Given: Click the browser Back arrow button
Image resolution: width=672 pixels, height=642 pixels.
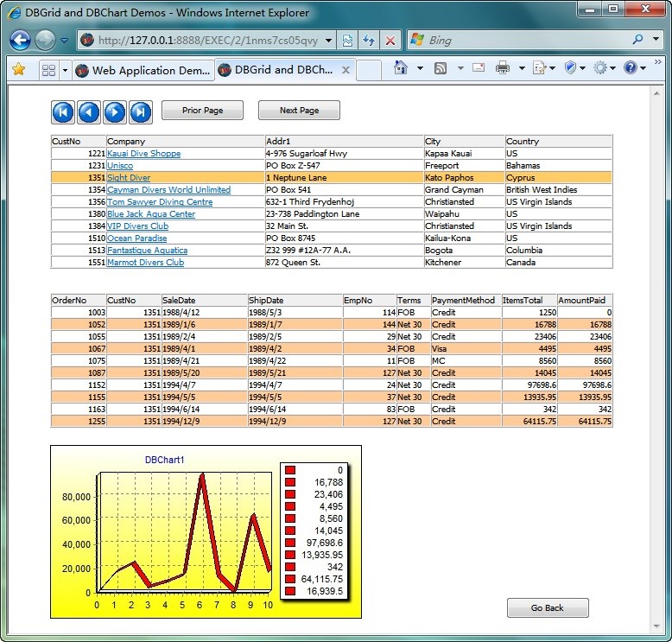Looking at the screenshot, I should pyautogui.click(x=21, y=40).
